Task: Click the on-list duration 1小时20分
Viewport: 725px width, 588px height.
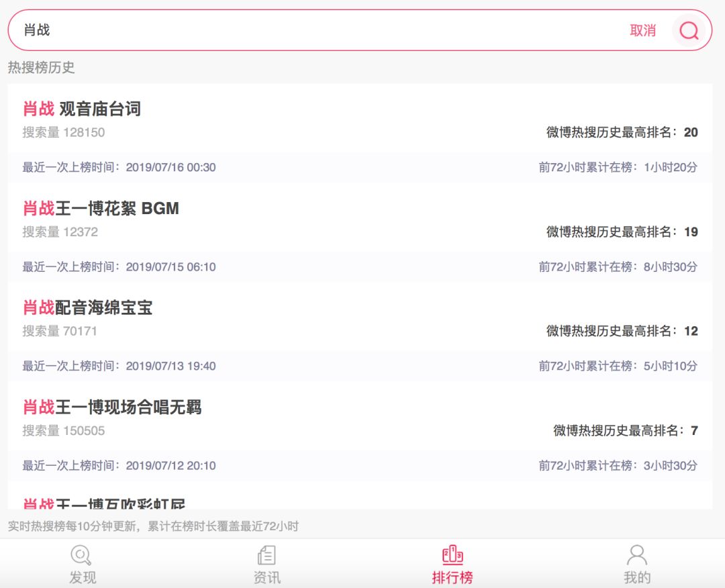Action: pyautogui.click(x=671, y=167)
